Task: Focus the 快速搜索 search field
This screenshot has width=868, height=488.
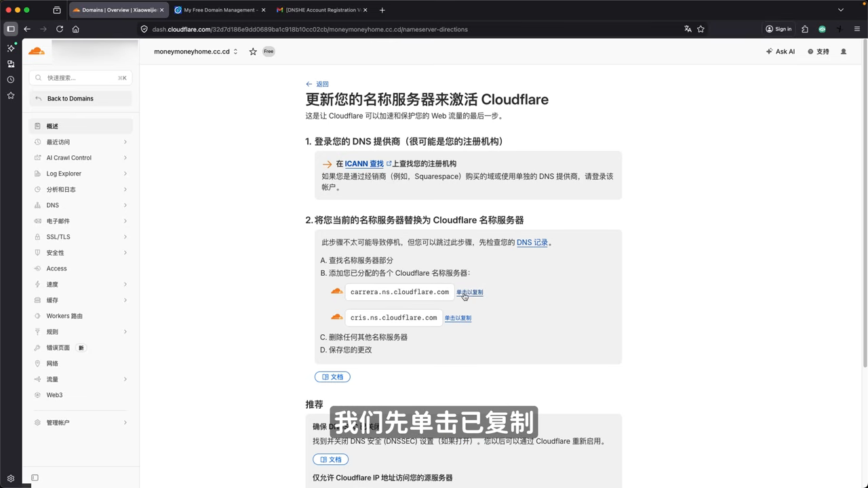Action: [81, 78]
